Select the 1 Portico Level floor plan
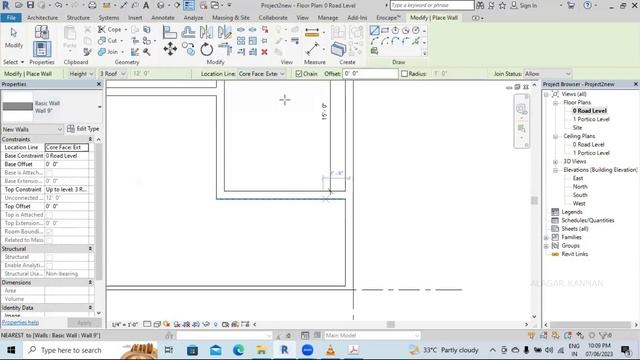Viewport: 640px width, 360px height. point(591,119)
